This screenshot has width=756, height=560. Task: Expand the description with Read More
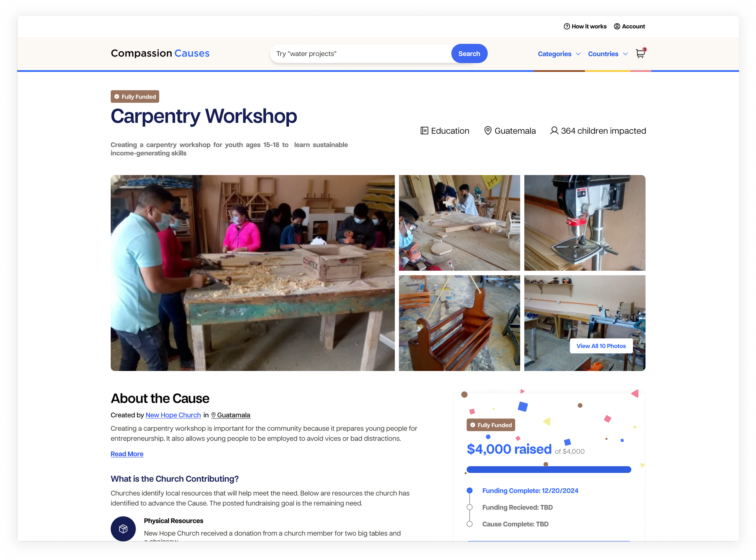pos(127,454)
